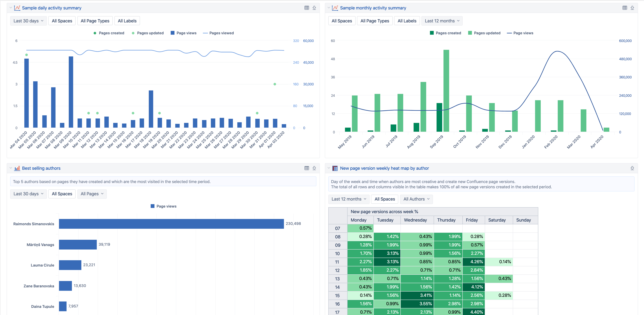644x315 pixels.
Task: Collapse the Best selling authors panel
Action: 11,168
